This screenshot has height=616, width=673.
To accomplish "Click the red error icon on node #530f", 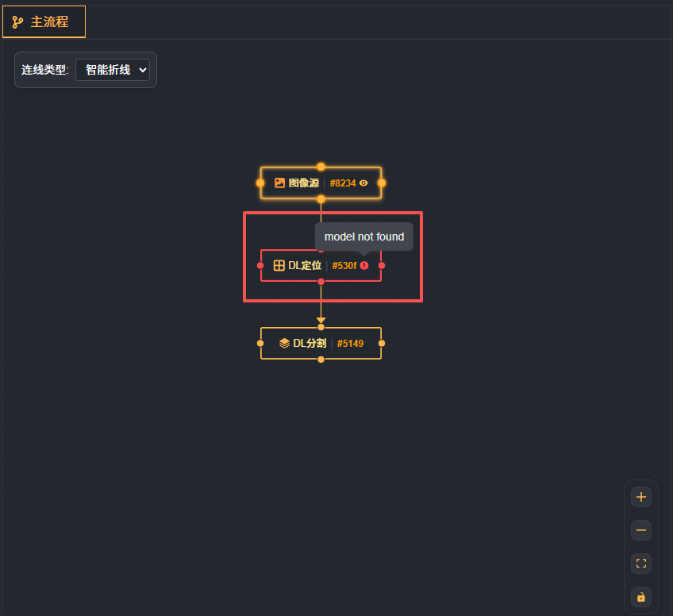I will (364, 266).
